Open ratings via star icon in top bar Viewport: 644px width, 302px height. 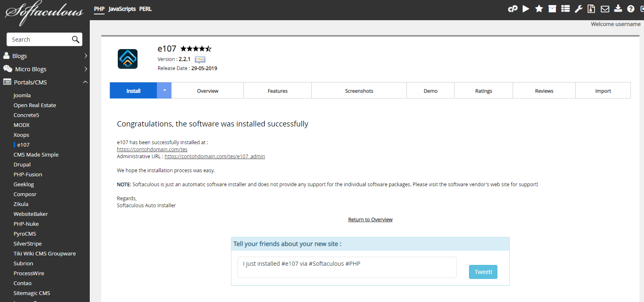[x=539, y=9]
